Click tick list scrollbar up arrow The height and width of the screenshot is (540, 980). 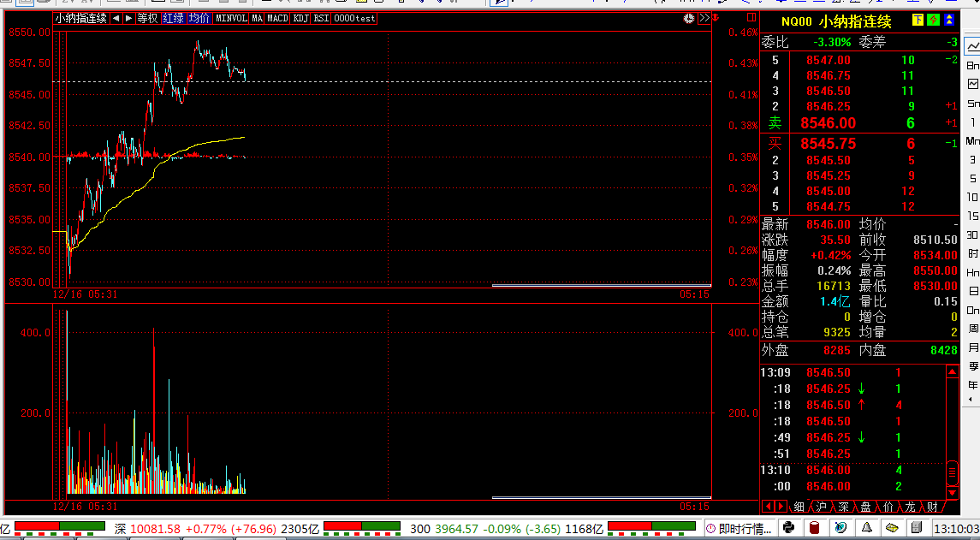tap(952, 372)
